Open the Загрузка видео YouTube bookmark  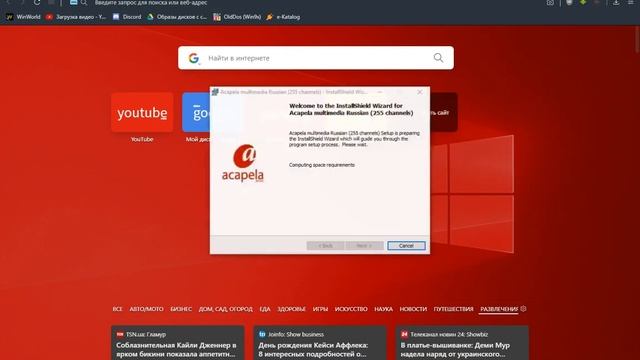tap(76, 17)
